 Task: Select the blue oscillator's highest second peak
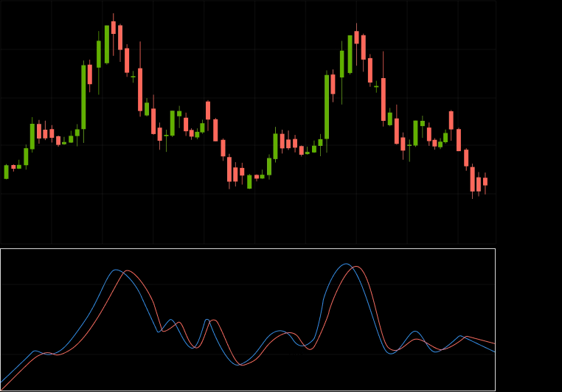click(346, 264)
